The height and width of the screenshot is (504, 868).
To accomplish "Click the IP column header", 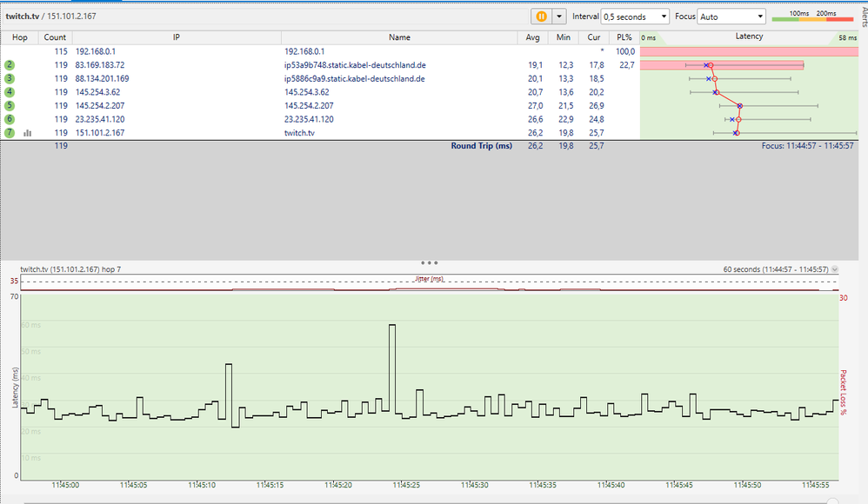I will pyautogui.click(x=176, y=37).
